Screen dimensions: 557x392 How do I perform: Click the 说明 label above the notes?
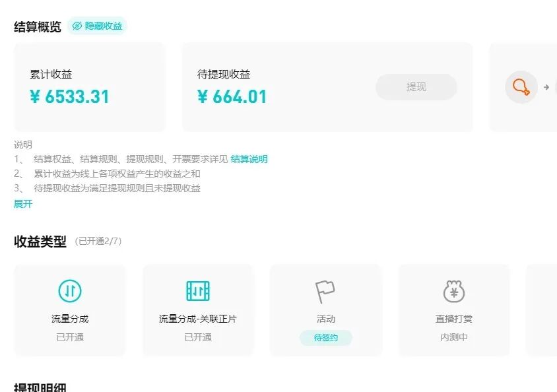point(23,145)
